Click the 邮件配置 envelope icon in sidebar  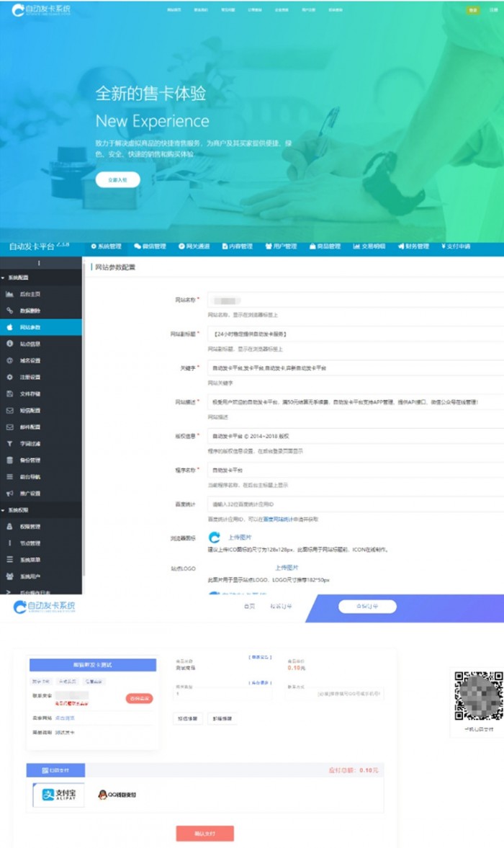pos(9,427)
